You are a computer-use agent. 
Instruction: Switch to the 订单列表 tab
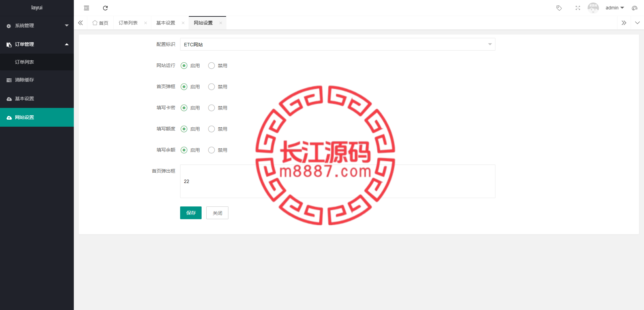click(x=128, y=23)
